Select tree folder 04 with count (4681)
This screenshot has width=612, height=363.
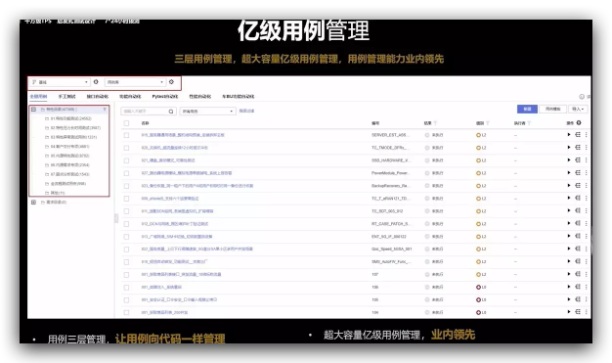70,146
